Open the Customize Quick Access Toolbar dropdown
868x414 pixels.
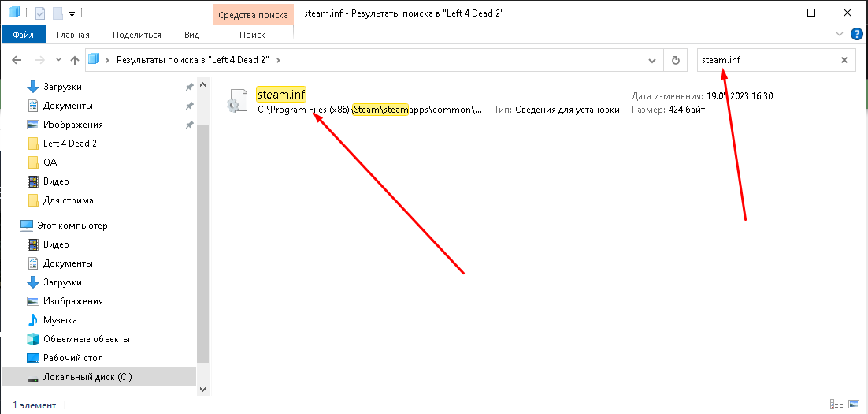(x=72, y=13)
